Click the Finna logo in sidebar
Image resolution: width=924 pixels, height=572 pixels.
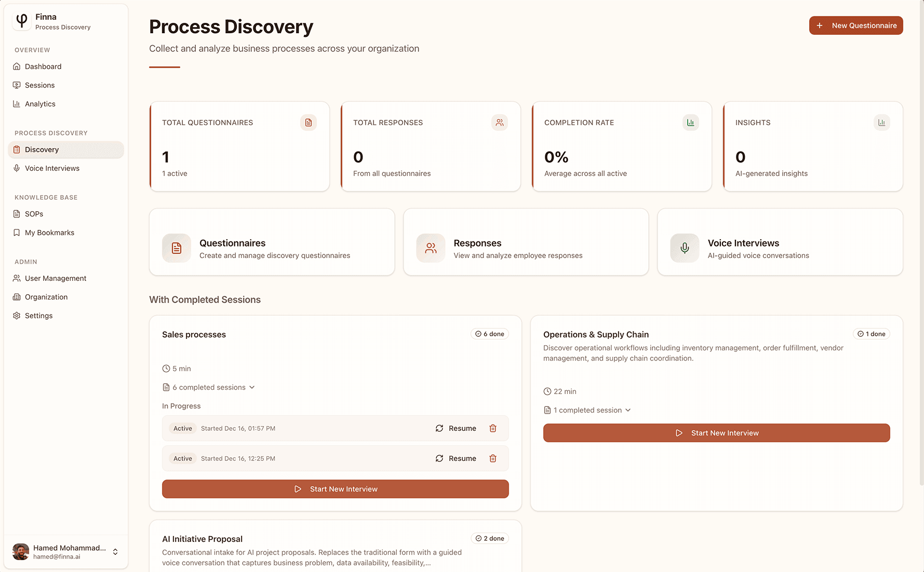pyautogui.click(x=21, y=21)
